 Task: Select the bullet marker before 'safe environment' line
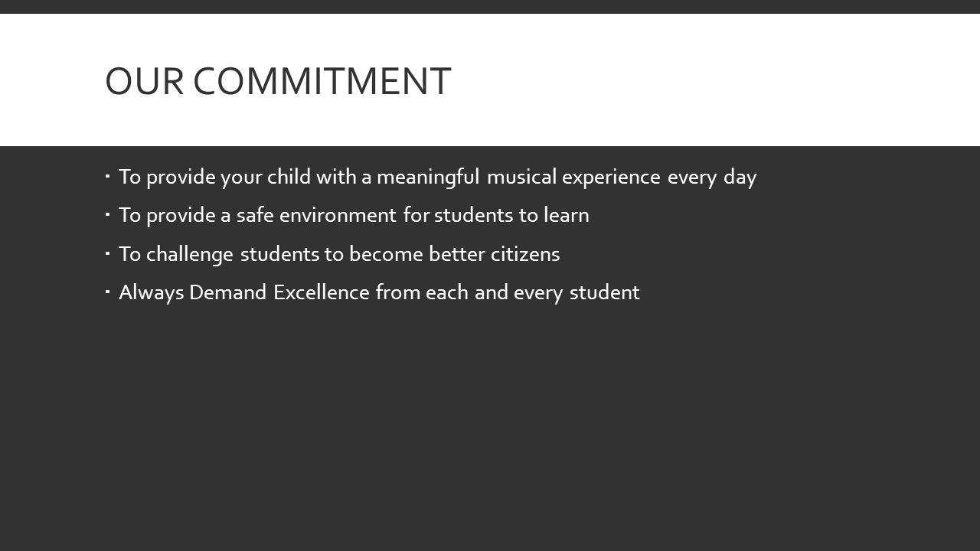[x=108, y=215]
